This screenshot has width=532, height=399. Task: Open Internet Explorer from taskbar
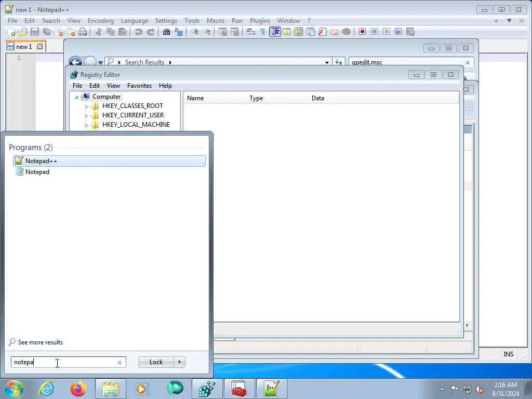point(46,389)
